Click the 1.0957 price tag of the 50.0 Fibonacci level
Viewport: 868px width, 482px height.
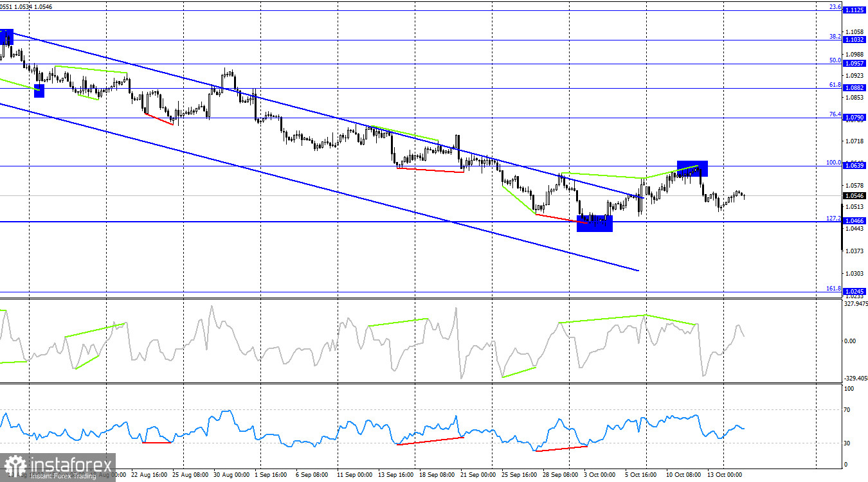tap(854, 64)
